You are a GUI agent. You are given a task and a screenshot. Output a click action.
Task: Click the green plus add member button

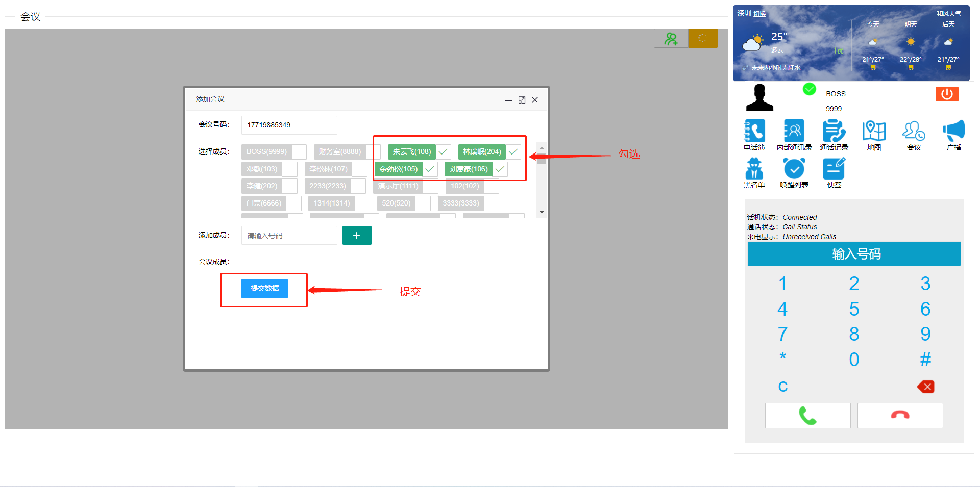tap(357, 236)
